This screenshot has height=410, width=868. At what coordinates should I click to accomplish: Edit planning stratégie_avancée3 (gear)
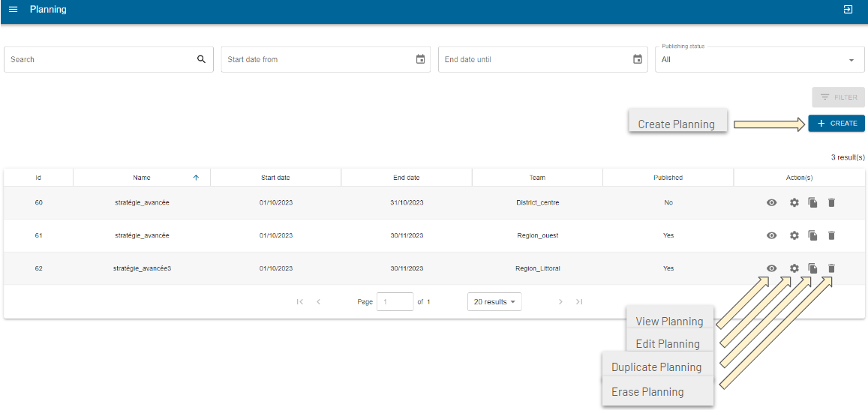click(x=794, y=268)
